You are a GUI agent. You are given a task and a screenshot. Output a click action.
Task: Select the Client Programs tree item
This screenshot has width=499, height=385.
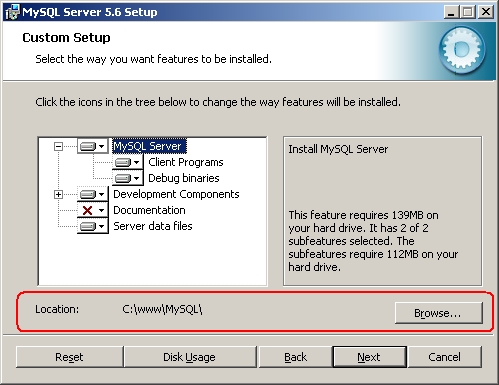(x=186, y=162)
